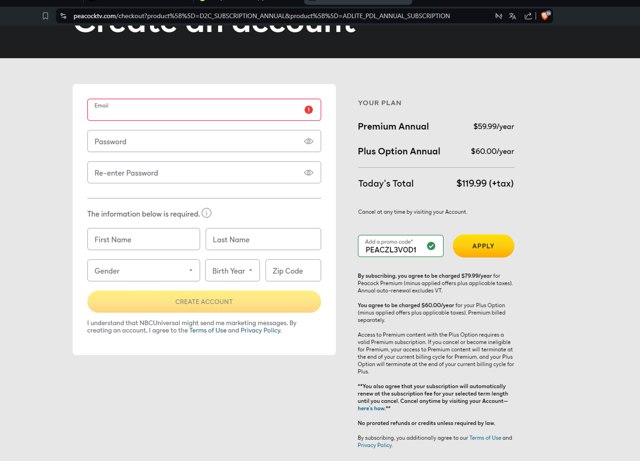
Task: Focus the Email input field
Action: [195, 111]
